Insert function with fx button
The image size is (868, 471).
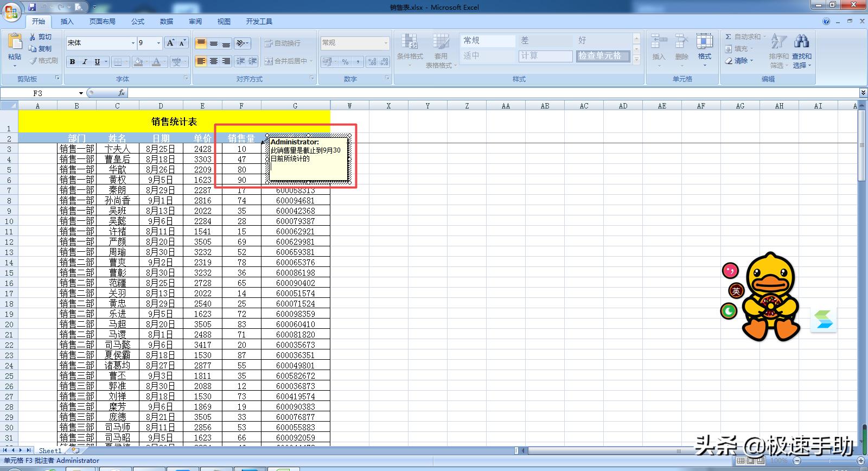[x=122, y=93]
